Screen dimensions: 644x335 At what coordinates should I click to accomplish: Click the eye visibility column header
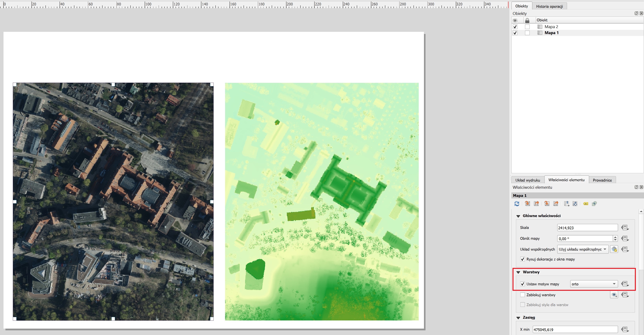coord(515,20)
